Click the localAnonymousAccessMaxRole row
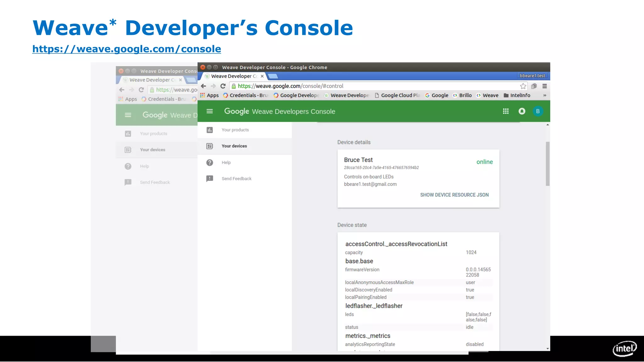 coord(419,282)
